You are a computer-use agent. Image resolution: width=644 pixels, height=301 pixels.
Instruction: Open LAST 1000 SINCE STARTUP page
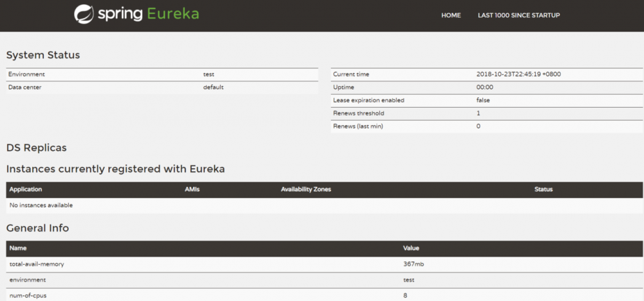[518, 15]
